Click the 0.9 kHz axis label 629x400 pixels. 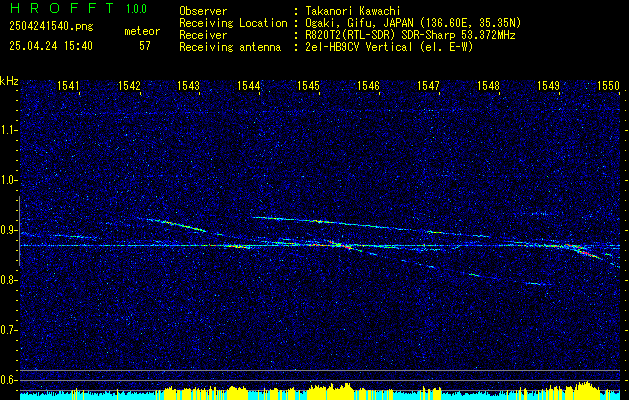(x=9, y=230)
